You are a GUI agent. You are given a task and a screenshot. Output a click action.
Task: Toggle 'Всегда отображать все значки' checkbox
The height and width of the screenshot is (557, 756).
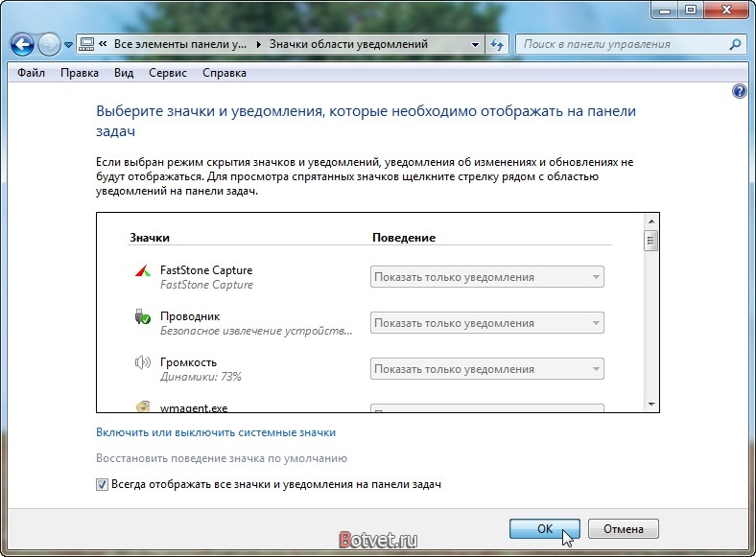pos(103,485)
